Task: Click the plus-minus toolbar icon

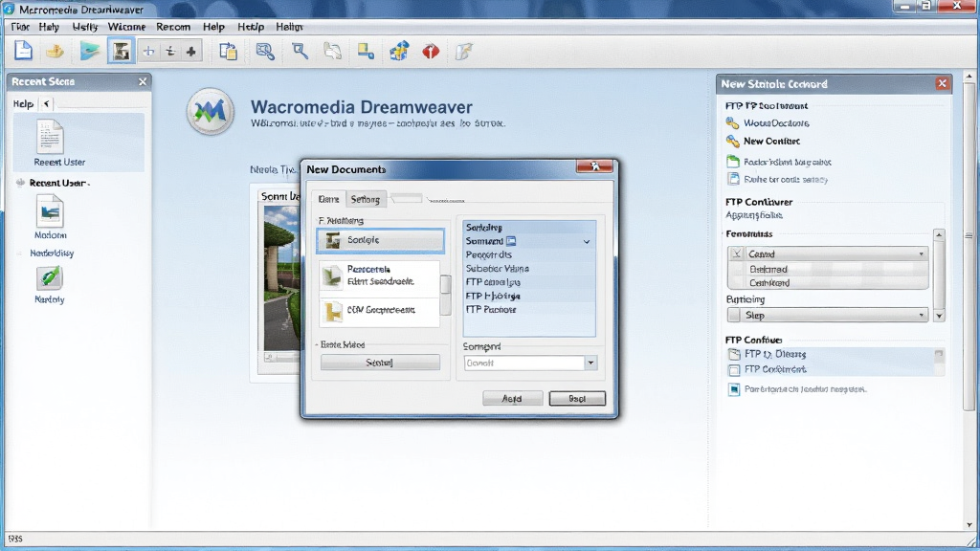Action: pos(170,52)
